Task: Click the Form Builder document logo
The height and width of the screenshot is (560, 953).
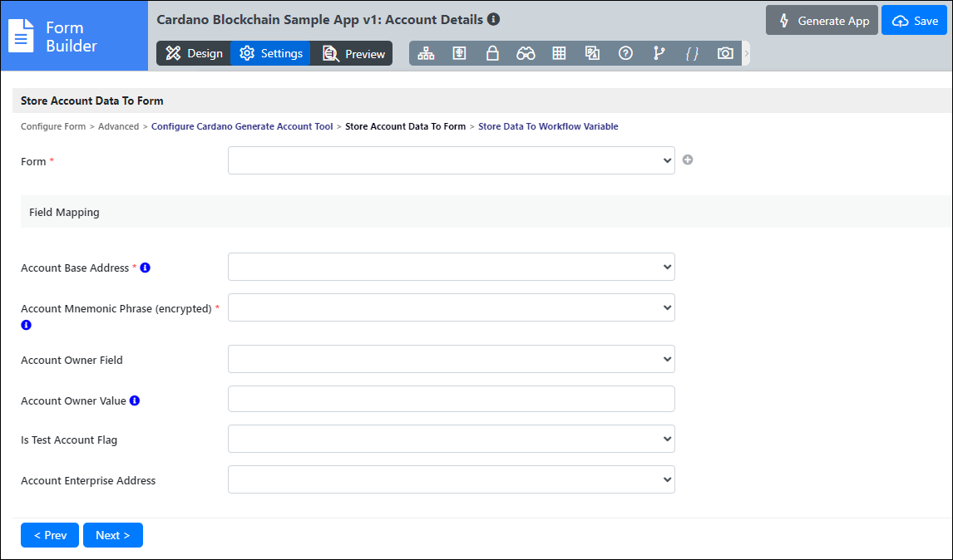Action: pyautogui.click(x=21, y=36)
